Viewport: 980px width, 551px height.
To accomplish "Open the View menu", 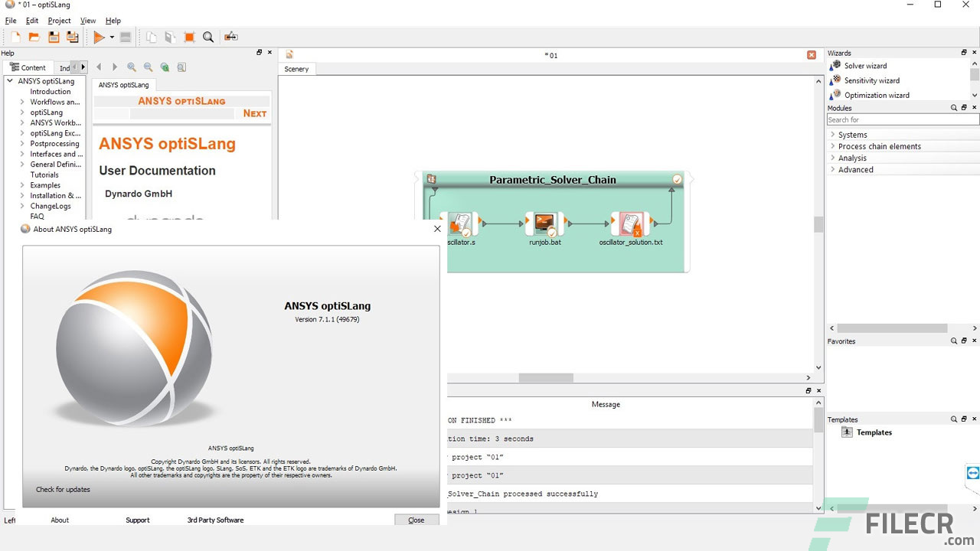I will [x=88, y=21].
